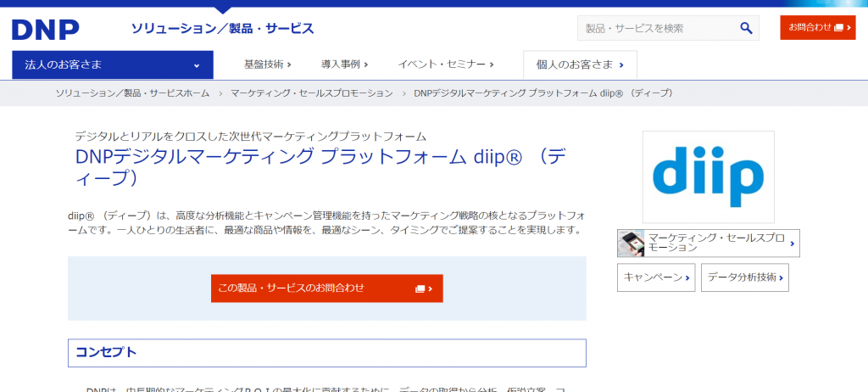The height and width of the screenshot is (392, 868).
Task: Open the マーケティング・セールスプロモーション sidebar link
Action: point(709,244)
